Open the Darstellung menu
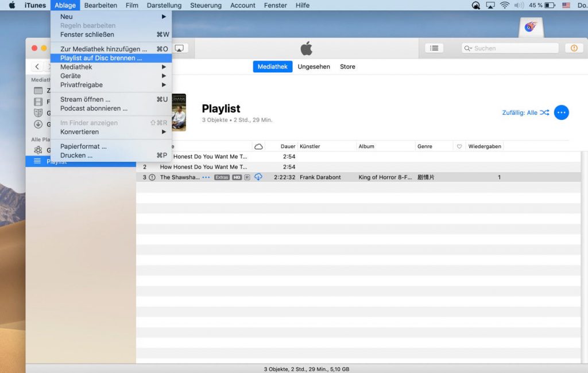588x373 pixels. (x=164, y=5)
